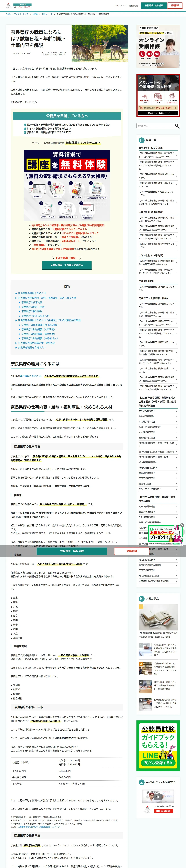Jump to 奈良県庁の給料・年収 in contents

33,307
